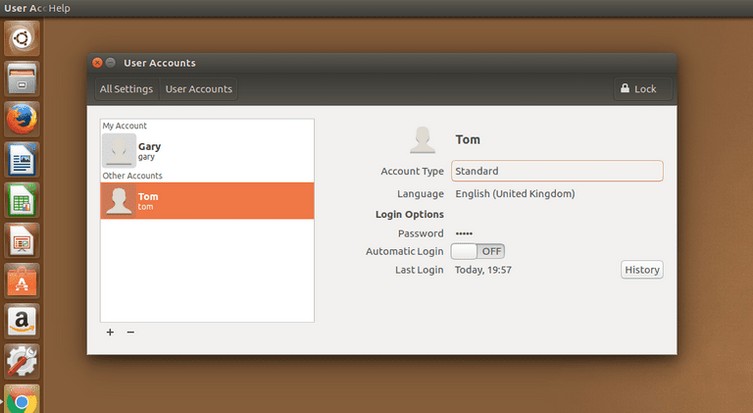753x413 pixels.
Task: Open System Settings gear-and-wrench icon
Action: point(22,361)
